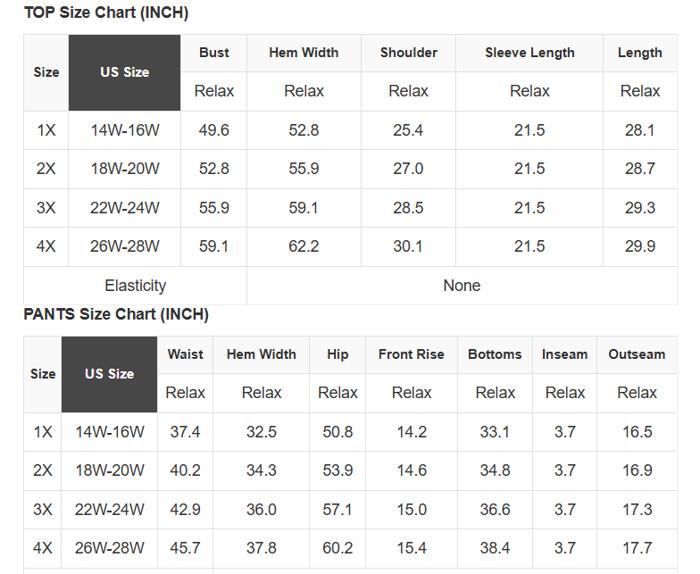
Task: Click the 3X shoulder value 28.5
Action: (408, 208)
